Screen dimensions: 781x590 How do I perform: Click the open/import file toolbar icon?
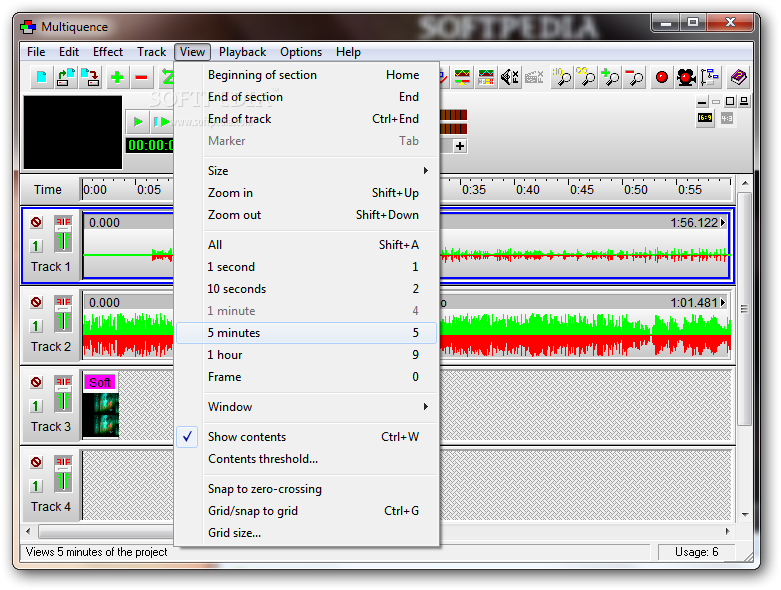coord(66,78)
